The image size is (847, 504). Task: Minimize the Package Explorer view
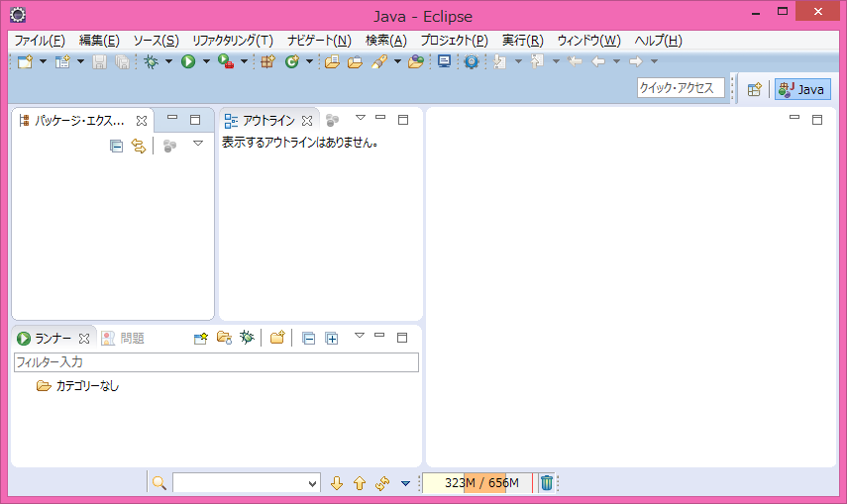click(x=172, y=117)
